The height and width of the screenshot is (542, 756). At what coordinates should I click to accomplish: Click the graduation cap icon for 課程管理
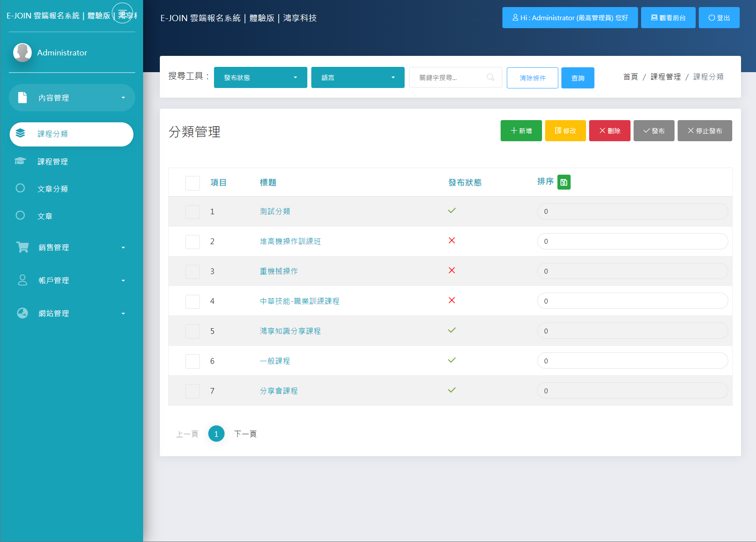click(20, 161)
